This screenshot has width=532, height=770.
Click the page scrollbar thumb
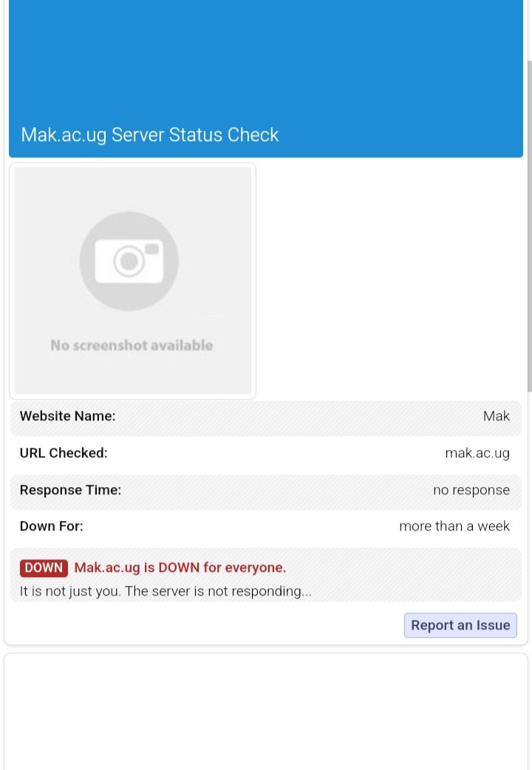coord(530,226)
